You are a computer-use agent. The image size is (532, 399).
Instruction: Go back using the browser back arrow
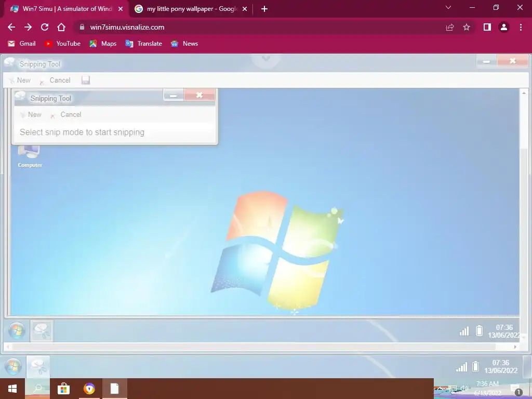(x=11, y=27)
